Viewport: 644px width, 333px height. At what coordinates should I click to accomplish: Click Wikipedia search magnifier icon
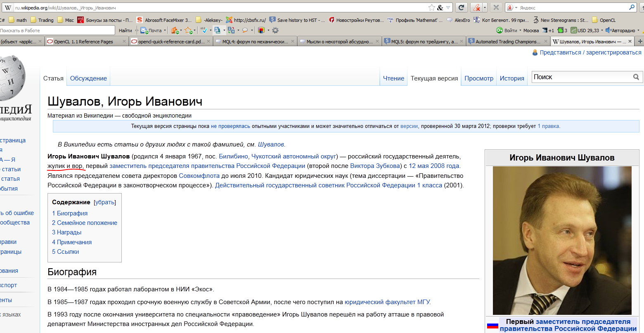pyautogui.click(x=636, y=77)
